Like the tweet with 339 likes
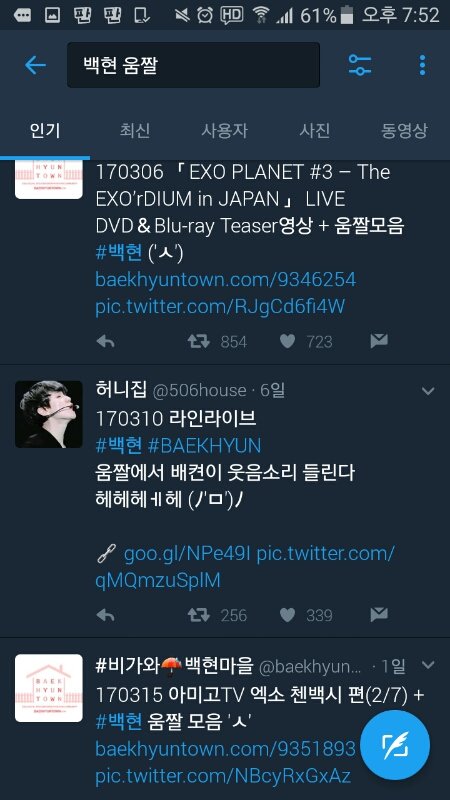450x800 pixels. pyautogui.click(x=287, y=615)
